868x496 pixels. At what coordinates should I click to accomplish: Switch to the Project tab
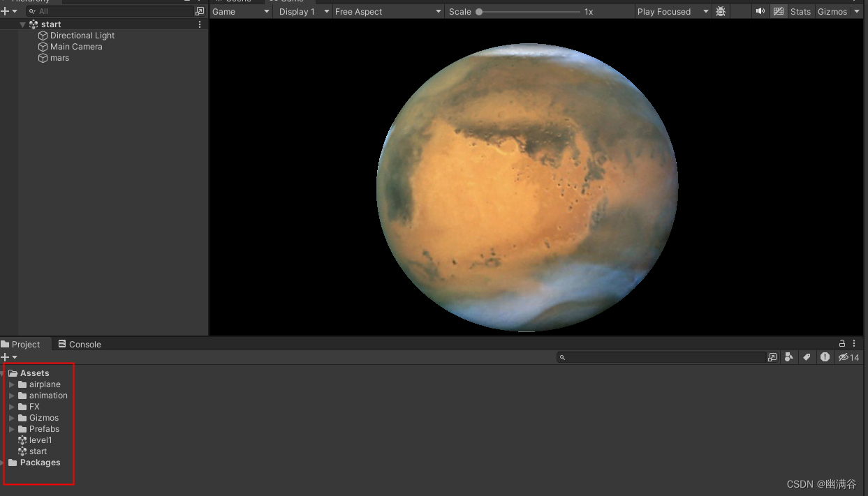pyautogui.click(x=25, y=344)
